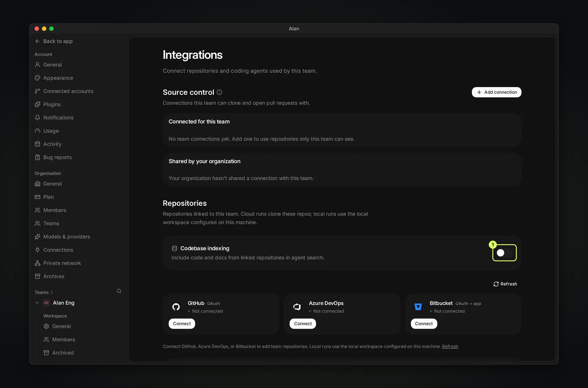Viewport: 588px width, 388px height.
Task: Click the Usage gauge icon
Action: point(37,131)
